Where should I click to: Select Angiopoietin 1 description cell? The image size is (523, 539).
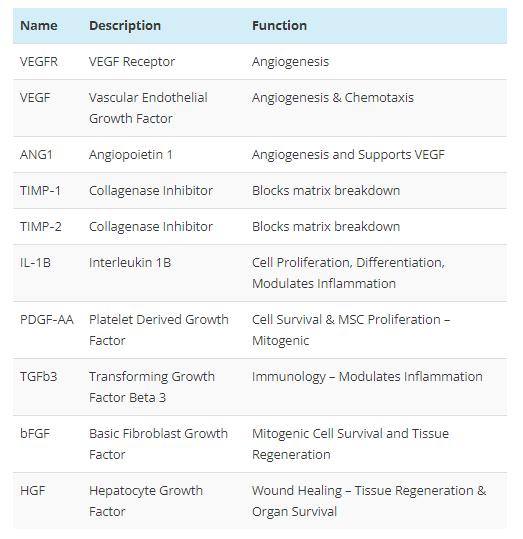(x=131, y=155)
